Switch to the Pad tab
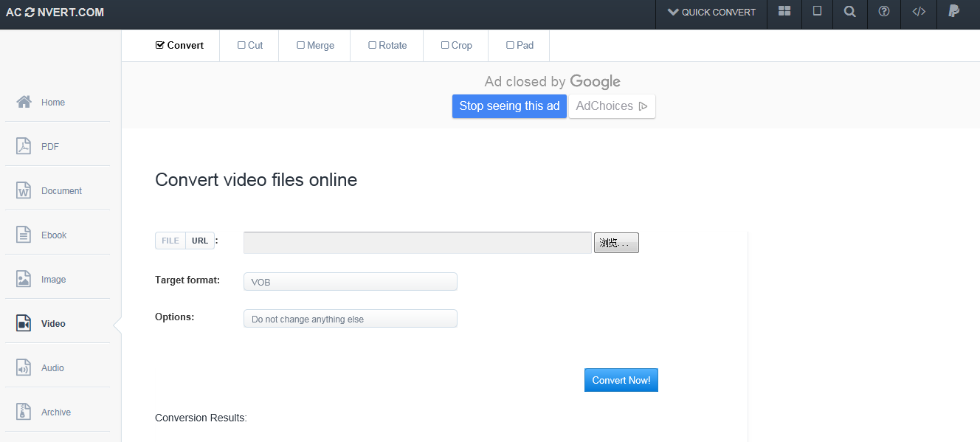This screenshot has height=442, width=980. (520, 45)
